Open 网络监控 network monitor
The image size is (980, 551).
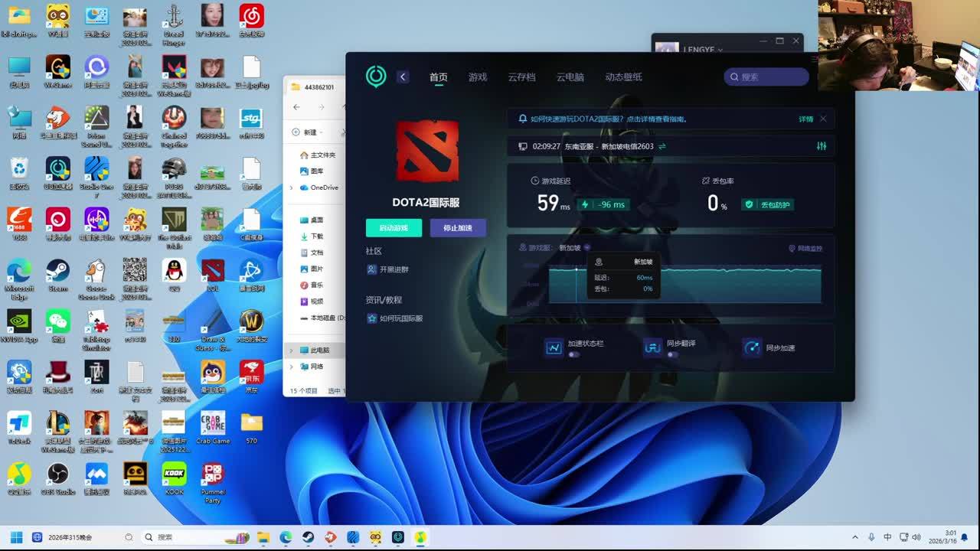click(805, 248)
